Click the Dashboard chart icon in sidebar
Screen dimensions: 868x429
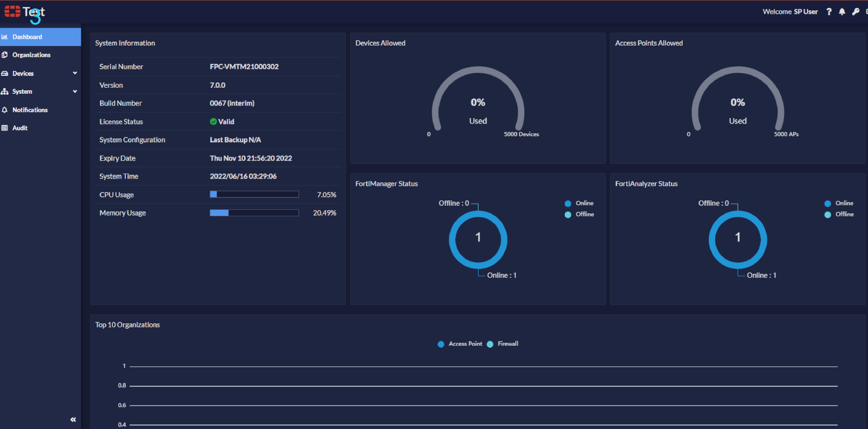click(x=5, y=37)
